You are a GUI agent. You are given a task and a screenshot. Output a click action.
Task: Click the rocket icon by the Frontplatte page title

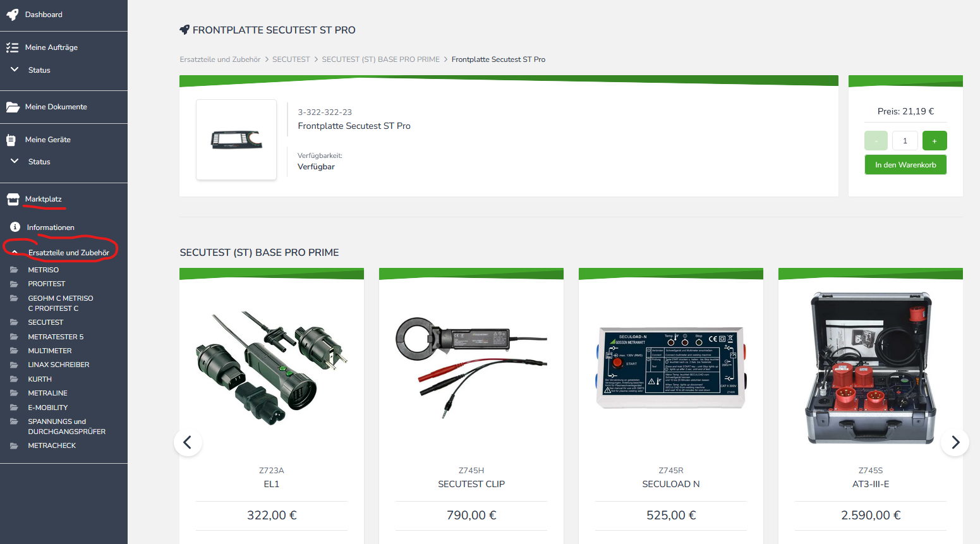(x=185, y=30)
